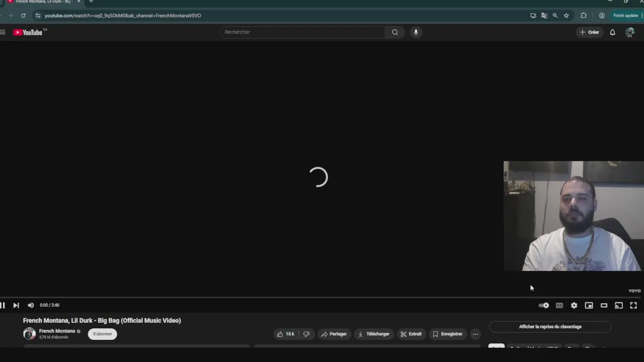Subscribe with the S'abonner button
Screen dimensions: 644x362
point(103,334)
